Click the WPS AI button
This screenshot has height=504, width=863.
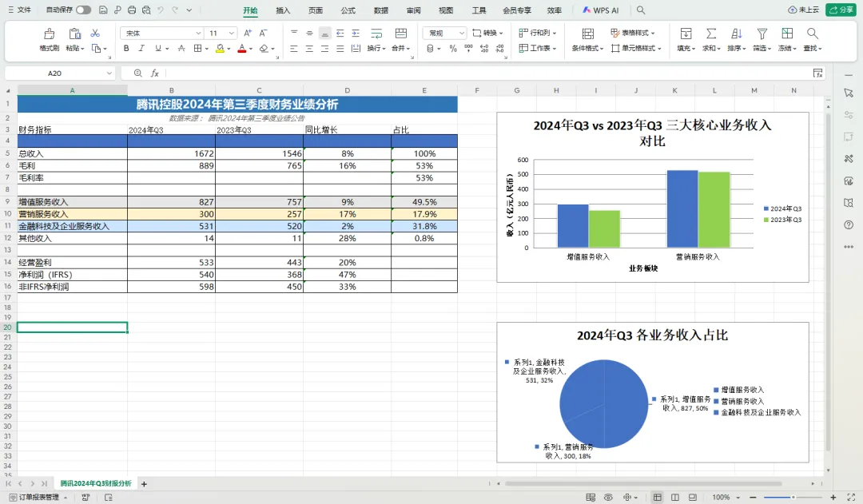coord(601,10)
